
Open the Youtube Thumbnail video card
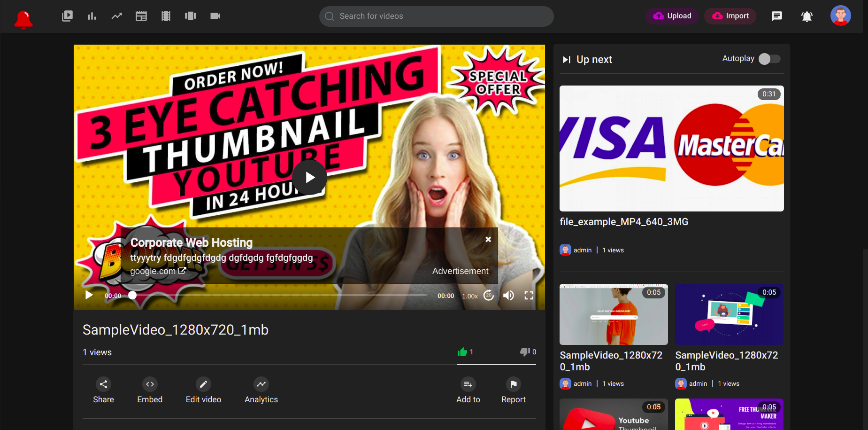(x=614, y=414)
